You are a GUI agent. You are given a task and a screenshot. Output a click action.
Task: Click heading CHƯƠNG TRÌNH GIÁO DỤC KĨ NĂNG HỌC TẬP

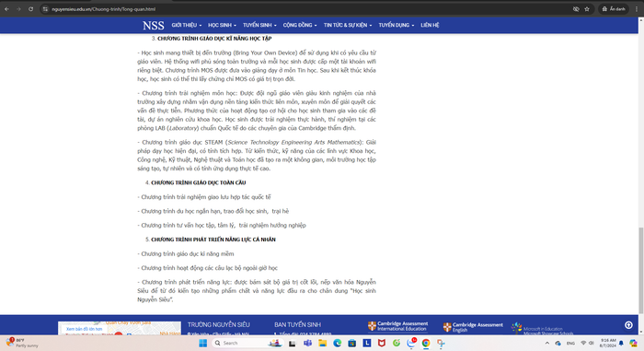coord(214,39)
